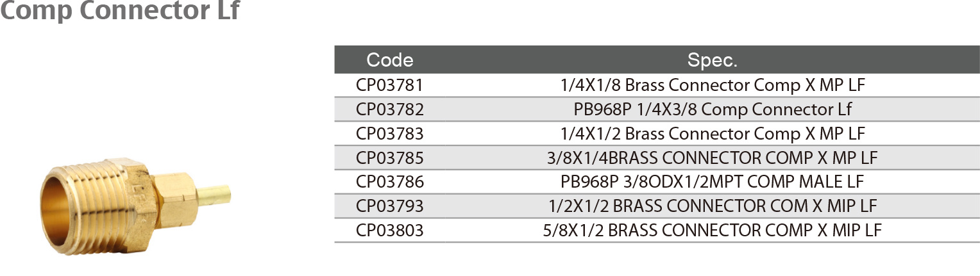
Task: Click product code CP03785
Action: [390, 158]
